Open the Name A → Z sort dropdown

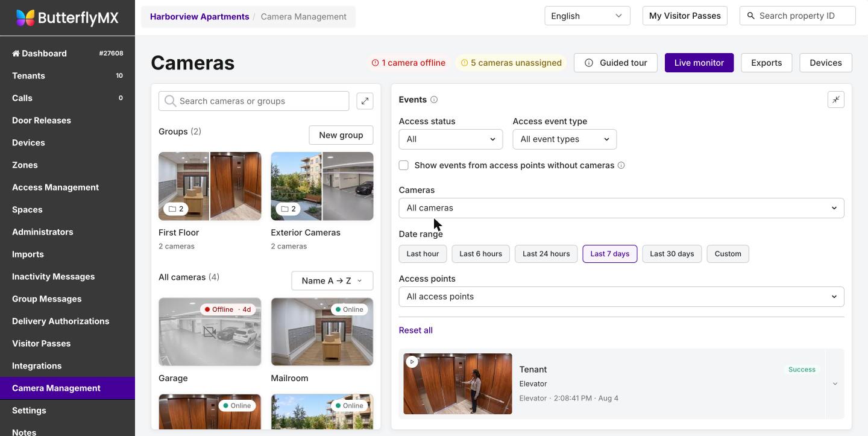tap(332, 281)
